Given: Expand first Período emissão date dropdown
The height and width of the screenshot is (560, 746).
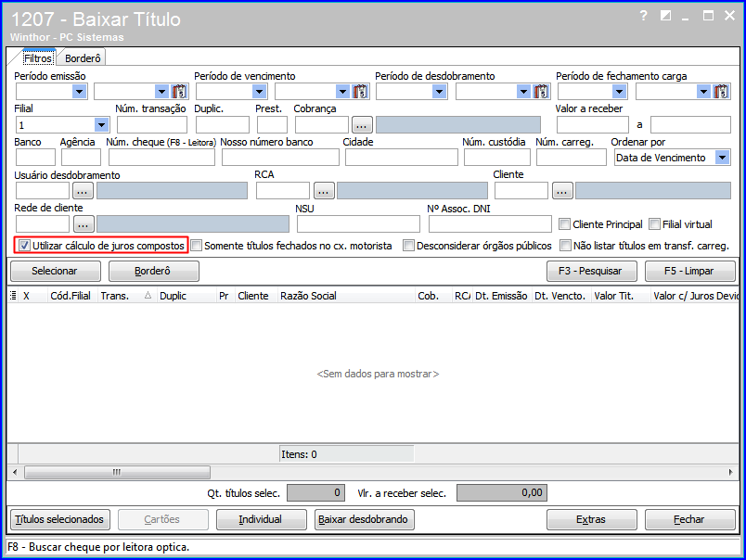Looking at the screenshot, I should click(79, 91).
